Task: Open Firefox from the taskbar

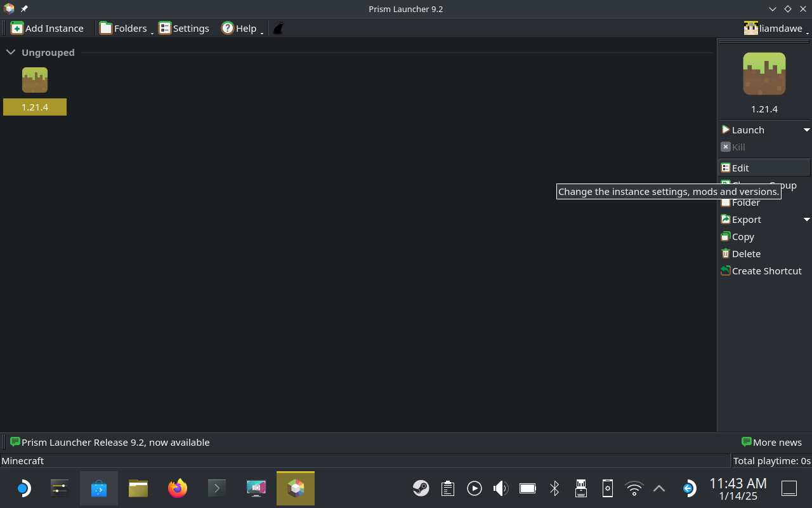Action: tap(178, 488)
